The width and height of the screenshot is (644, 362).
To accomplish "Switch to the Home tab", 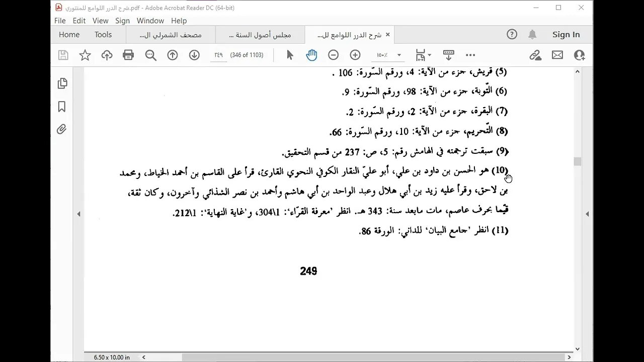I will point(69,35).
